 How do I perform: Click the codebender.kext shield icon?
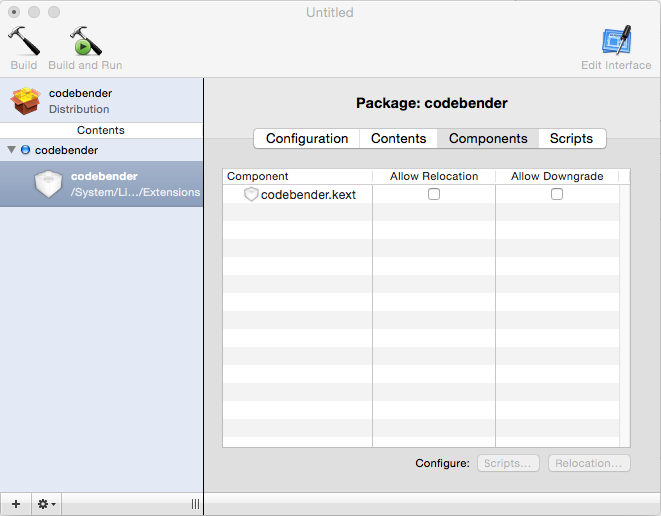tap(251, 194)
